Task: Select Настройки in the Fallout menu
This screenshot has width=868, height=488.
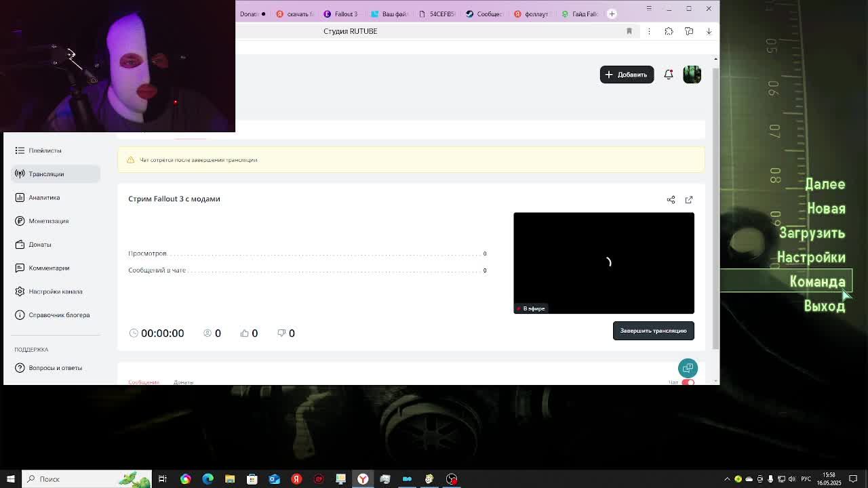Action: point(811,258)
